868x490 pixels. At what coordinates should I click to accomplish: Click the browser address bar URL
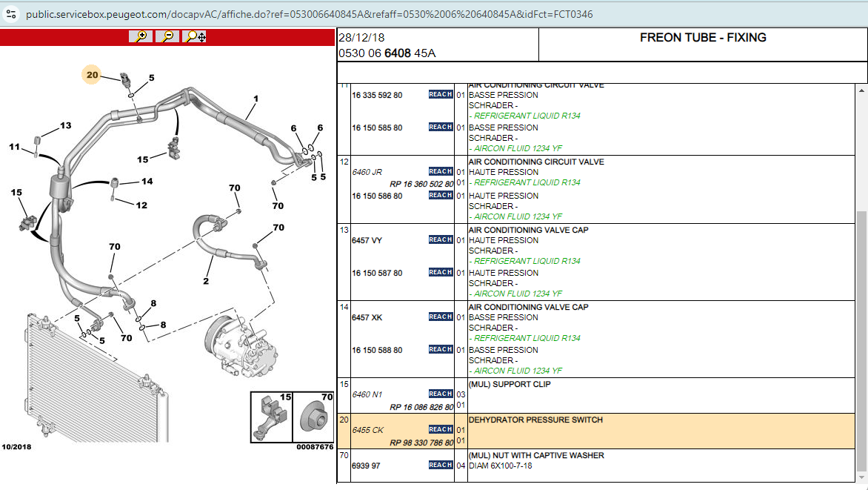click(309, 14)
